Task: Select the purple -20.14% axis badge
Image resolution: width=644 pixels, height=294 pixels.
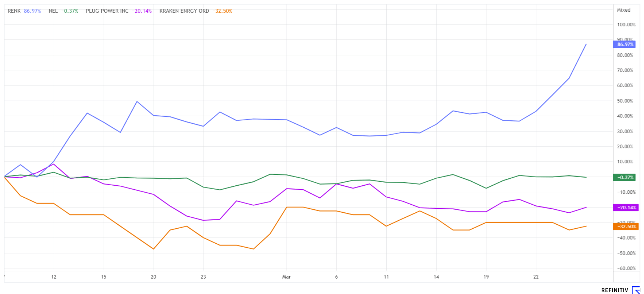Action: point(625,207)
